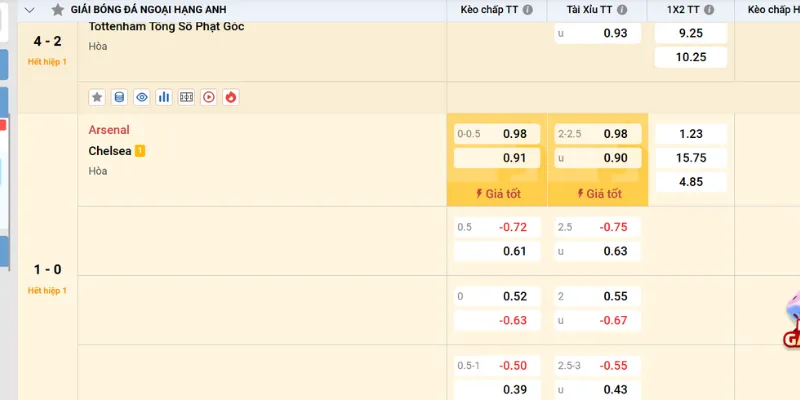The image size is (800, 400).
Task: Select Arsenal team name
Action: [x=109, y=130]
